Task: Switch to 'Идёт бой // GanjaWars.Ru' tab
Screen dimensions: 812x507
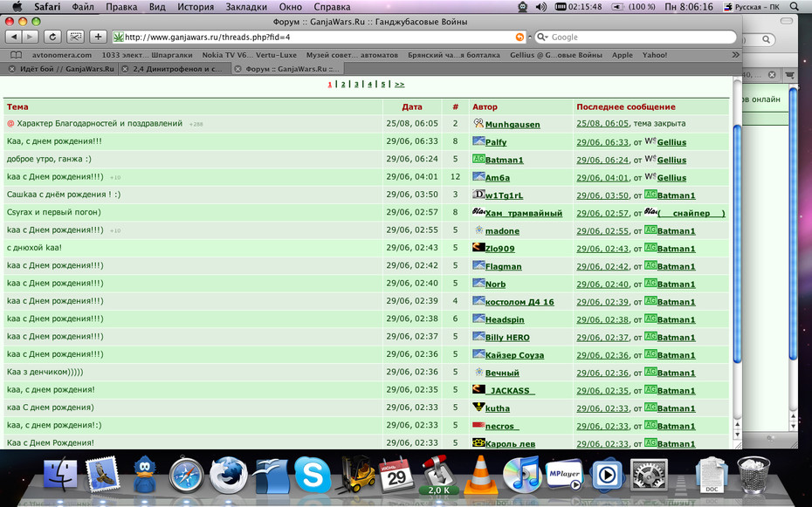Action: [67, 69]
